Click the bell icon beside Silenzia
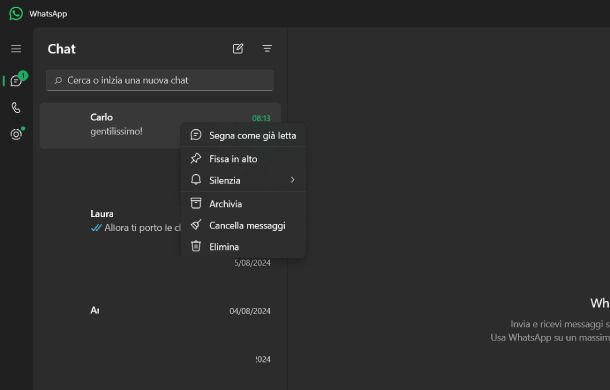 point(196,179)
